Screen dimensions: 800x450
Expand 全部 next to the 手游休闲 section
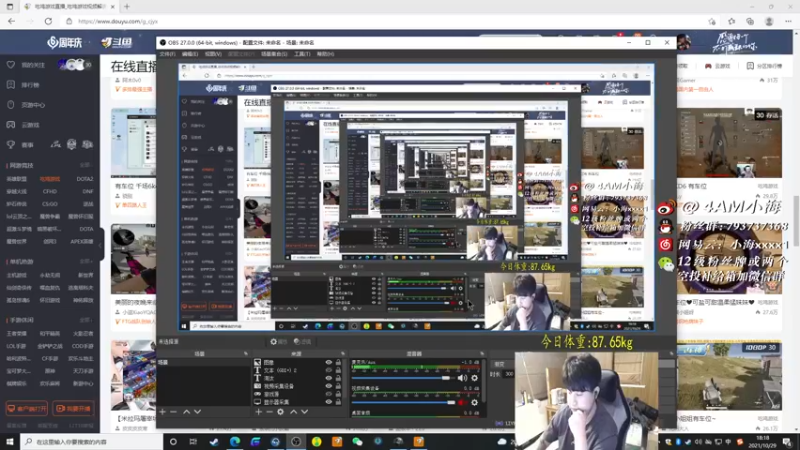coord(85,320)
